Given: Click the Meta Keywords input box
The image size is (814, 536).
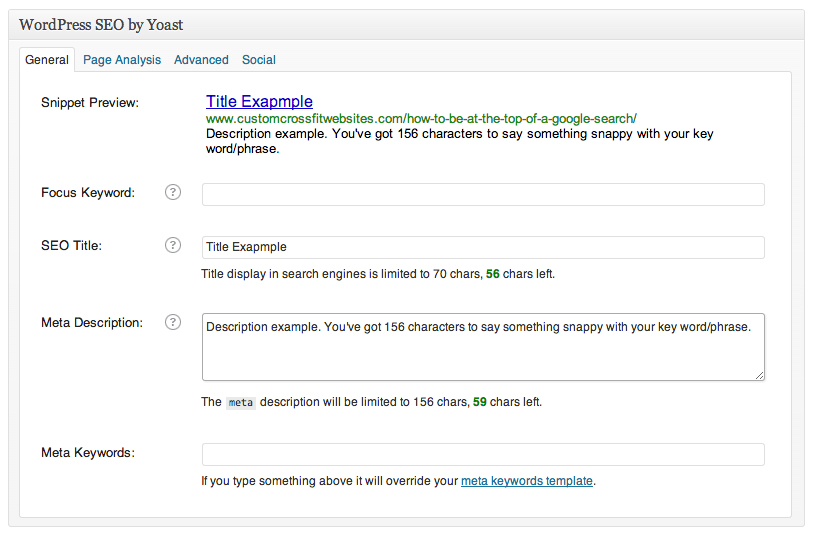Looking at the screenshot, I should pos(483,454).
